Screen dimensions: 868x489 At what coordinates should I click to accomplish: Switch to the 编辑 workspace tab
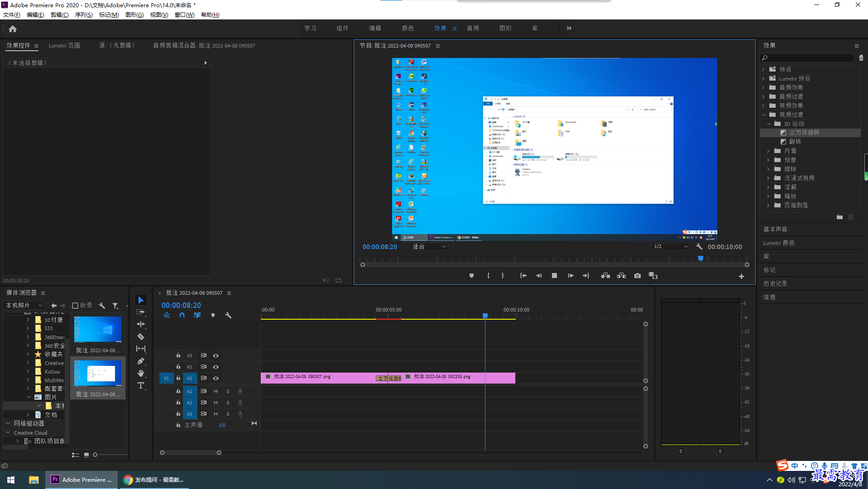click(375, 28)
